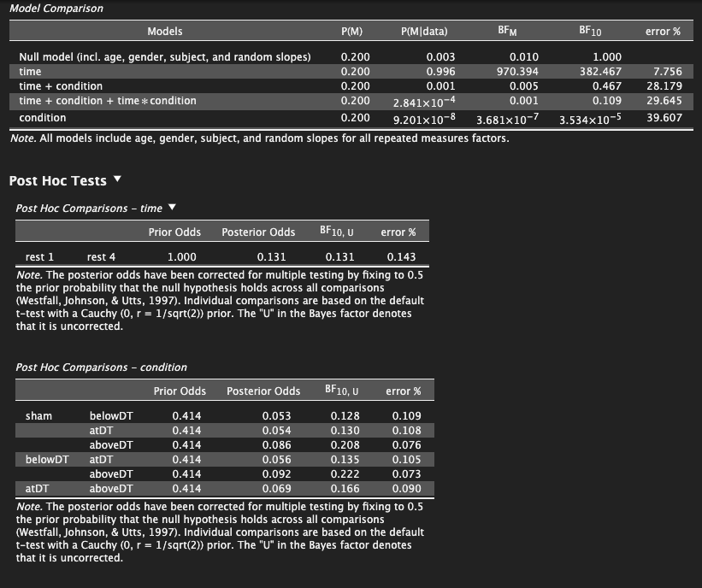Click the rest 4 comparison label
The height and width of the screenshot is (588, 702).
[101, 256]
